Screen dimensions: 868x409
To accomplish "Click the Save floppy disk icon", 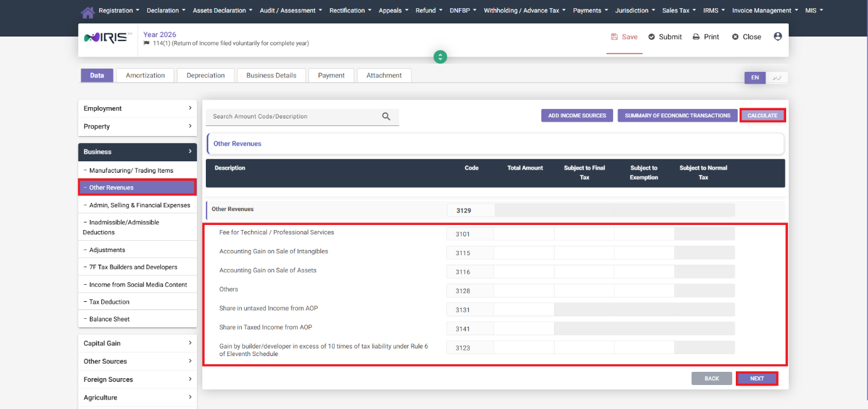I will (x=614, y=37).
